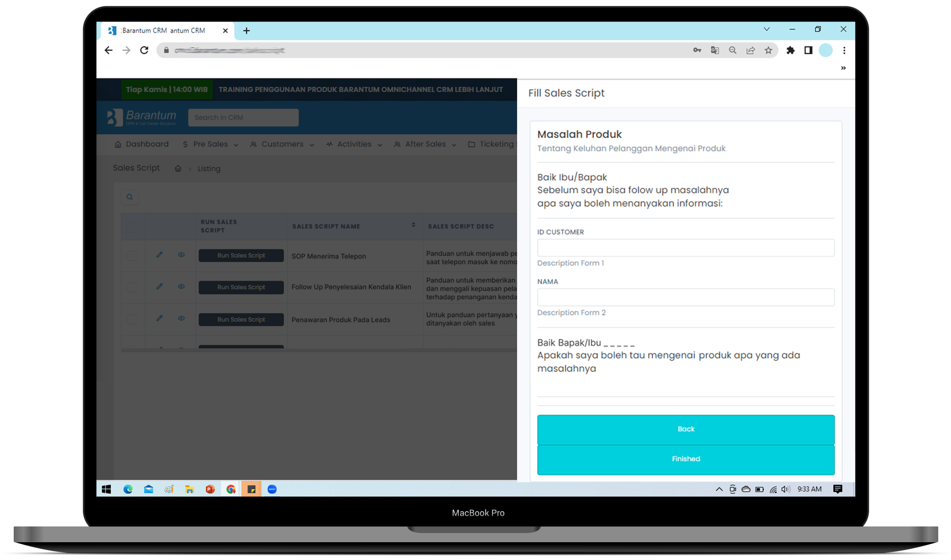This screenshot has height=560, width=951.
Task: Click the Ticketing menu tab
Action: coord(498,144)
